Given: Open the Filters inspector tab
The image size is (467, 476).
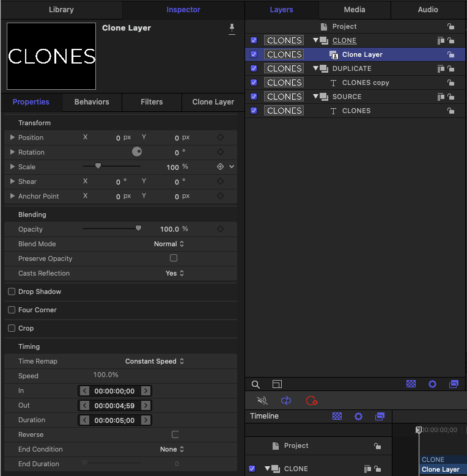Looking at the screenshot, I should (152, 102).
